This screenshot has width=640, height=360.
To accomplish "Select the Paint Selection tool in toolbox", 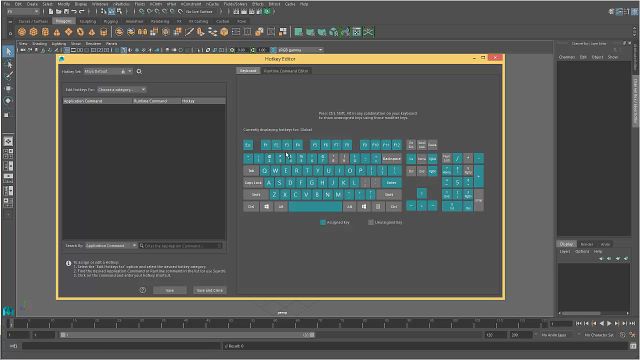I will pyautogui.click(x=8, y=76).
